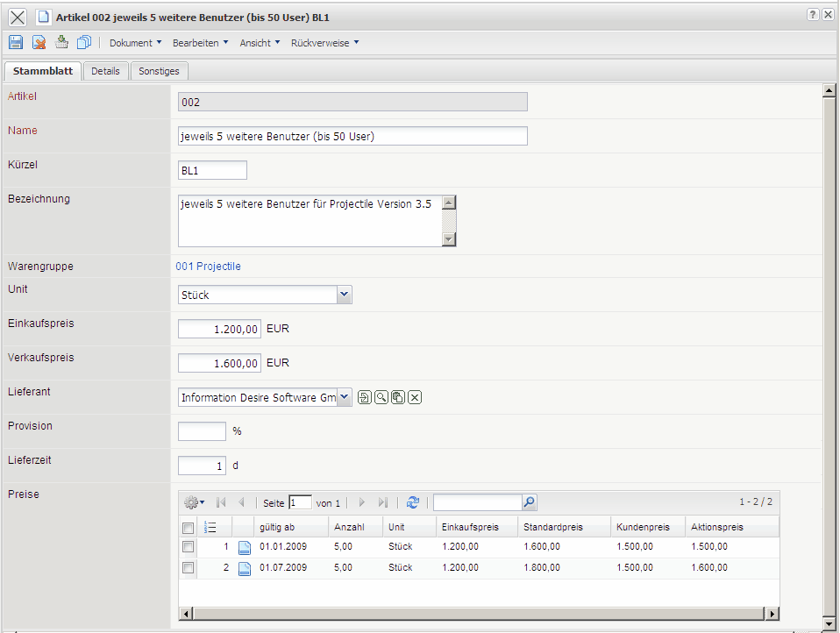Open the 001 Projectile Warengruppe link
The height and width of the screenshot is (633, 840).
pos(208,267)
